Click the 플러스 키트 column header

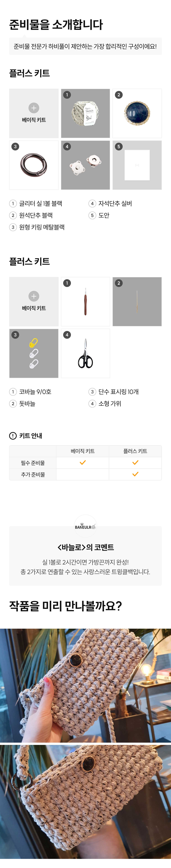click(135, 451)
